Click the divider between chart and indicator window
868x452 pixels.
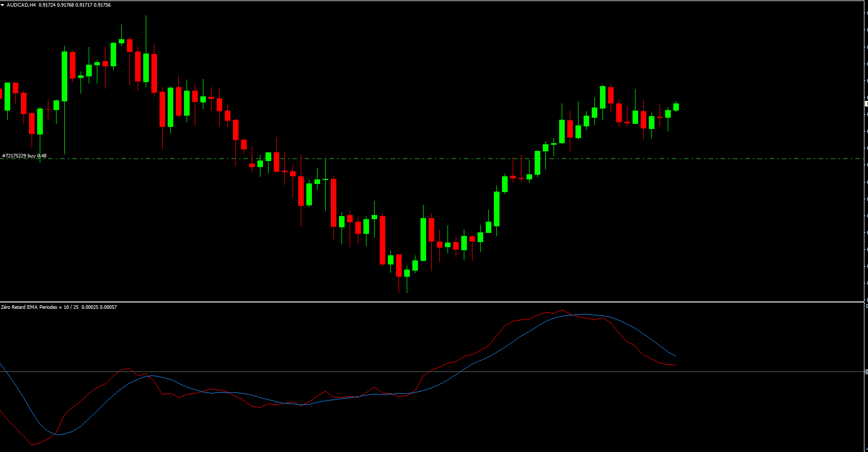click(x=433, y=302)
